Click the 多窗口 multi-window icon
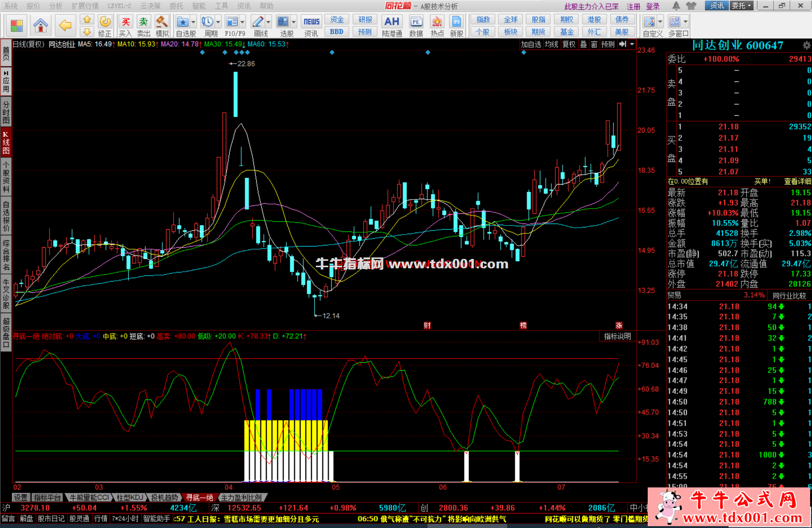 click(675, 22)
